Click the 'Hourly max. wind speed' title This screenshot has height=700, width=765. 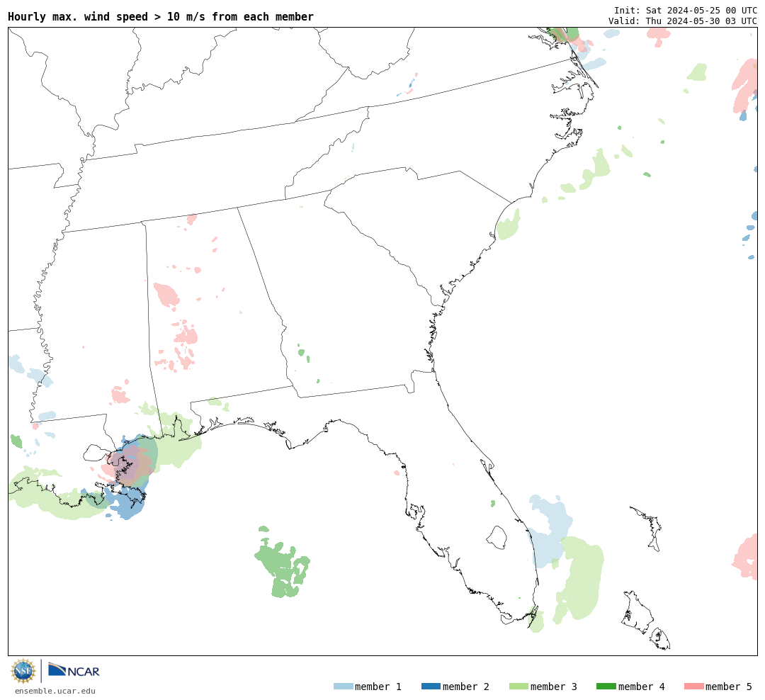(x=161, y=16)
